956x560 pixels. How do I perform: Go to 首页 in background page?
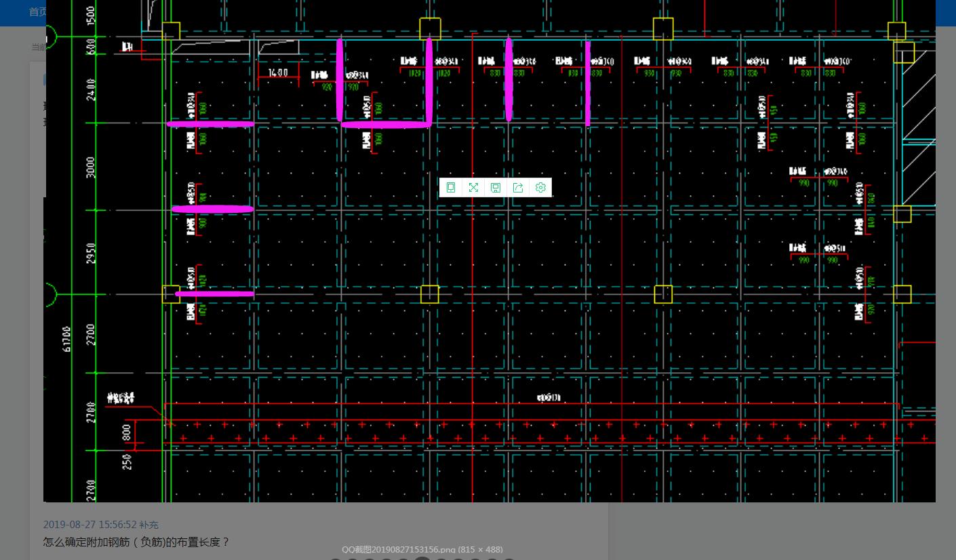click(x=37, y=12)
